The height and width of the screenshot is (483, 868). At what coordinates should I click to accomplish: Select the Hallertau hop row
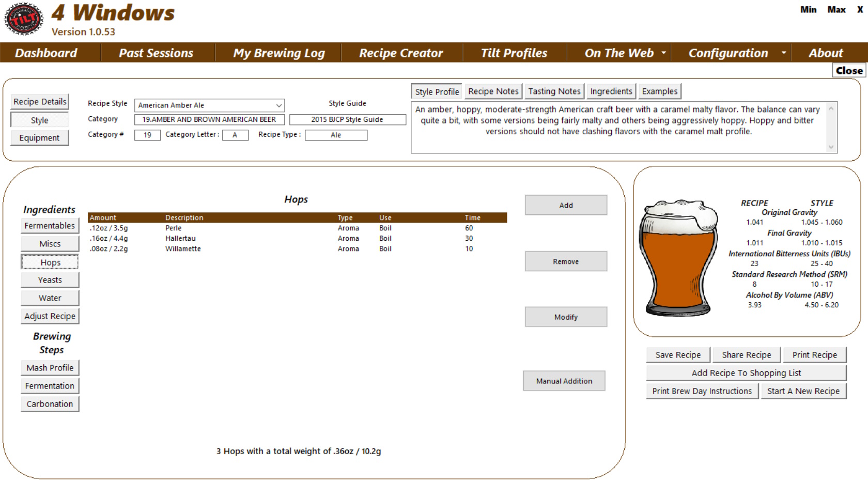pyautogui.click(x=297, y=238)
